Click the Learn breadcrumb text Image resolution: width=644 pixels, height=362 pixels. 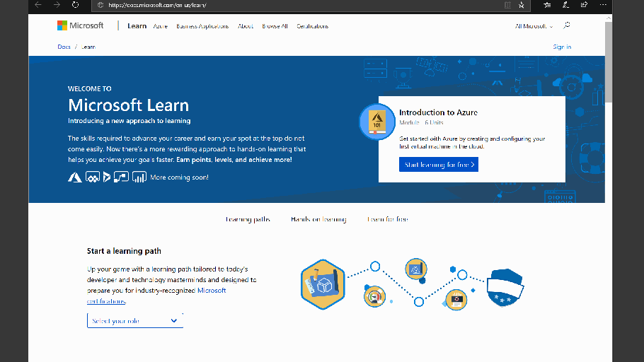(88, 47)
